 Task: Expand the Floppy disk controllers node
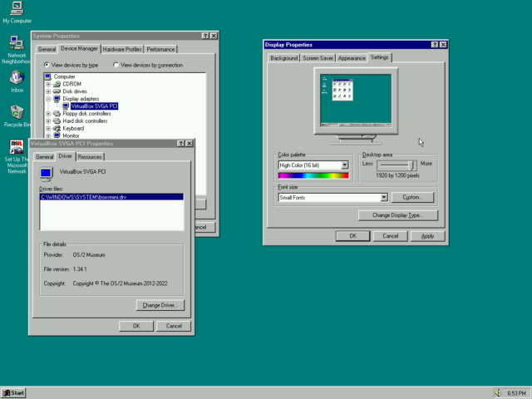(48, 114)
